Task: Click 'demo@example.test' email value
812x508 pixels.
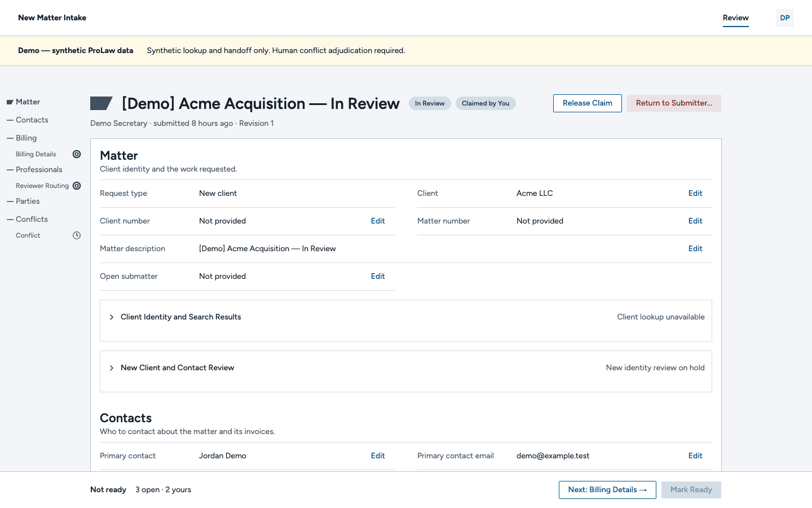Action: pyautogui.click(x=553, y=456)
